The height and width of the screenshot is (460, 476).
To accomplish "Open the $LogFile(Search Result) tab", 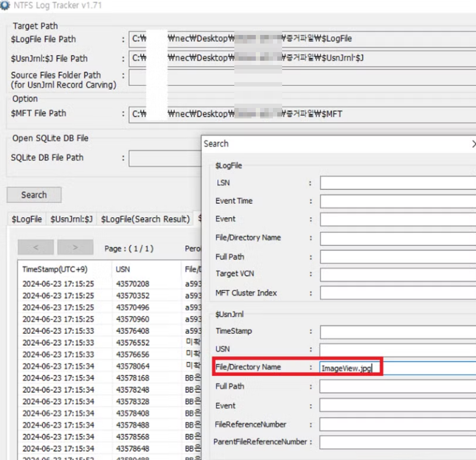I will 145,219.
